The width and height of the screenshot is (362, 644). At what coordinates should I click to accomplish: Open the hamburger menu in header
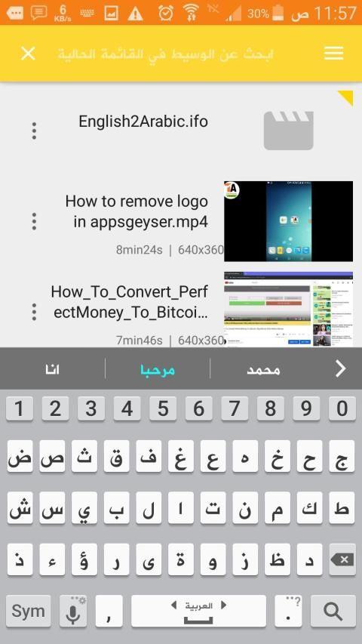click(x=333, y=54)
